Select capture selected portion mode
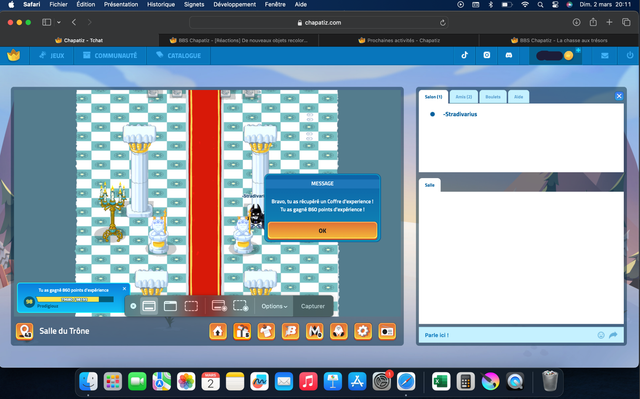The width and height of the screenshot is (640, 399). pos(191,306)
